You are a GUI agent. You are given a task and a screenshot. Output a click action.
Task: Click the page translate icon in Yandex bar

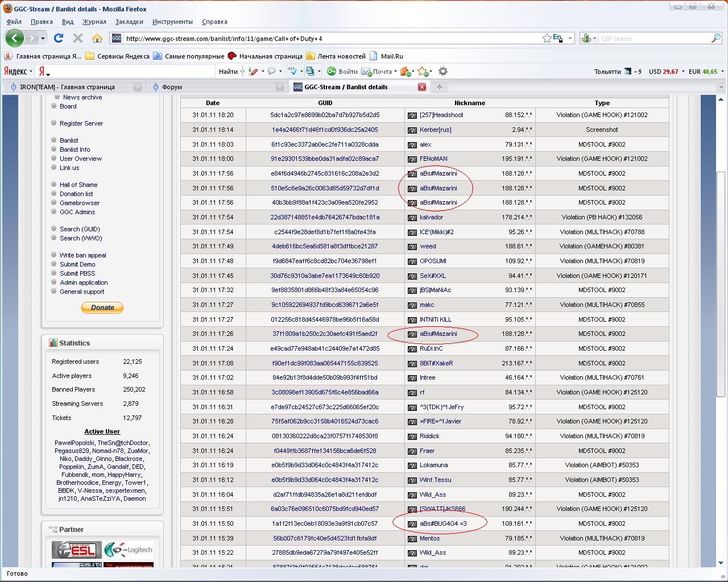(310, 71)
